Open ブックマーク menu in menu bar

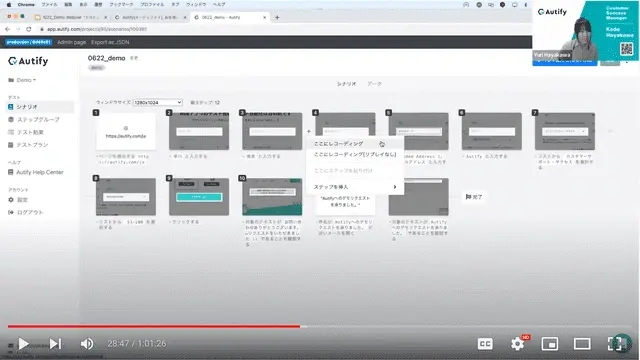121,4
